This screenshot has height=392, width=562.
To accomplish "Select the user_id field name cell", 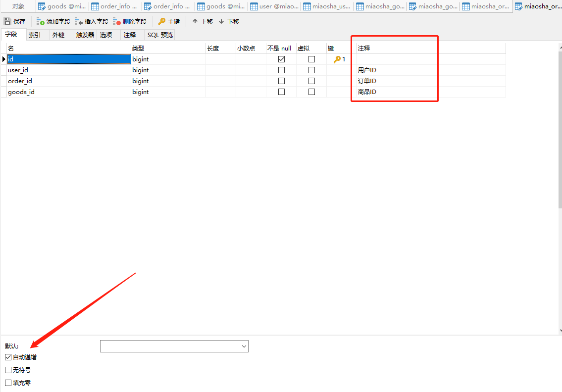I will (x=69, y=70).
